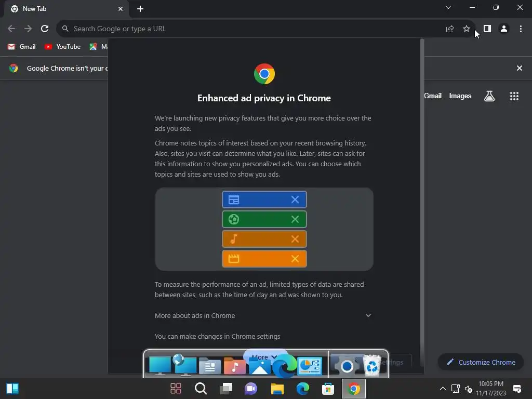532x399 pixels.
Task: Click the dialog's vertical scrollbar
Action: 422,202
